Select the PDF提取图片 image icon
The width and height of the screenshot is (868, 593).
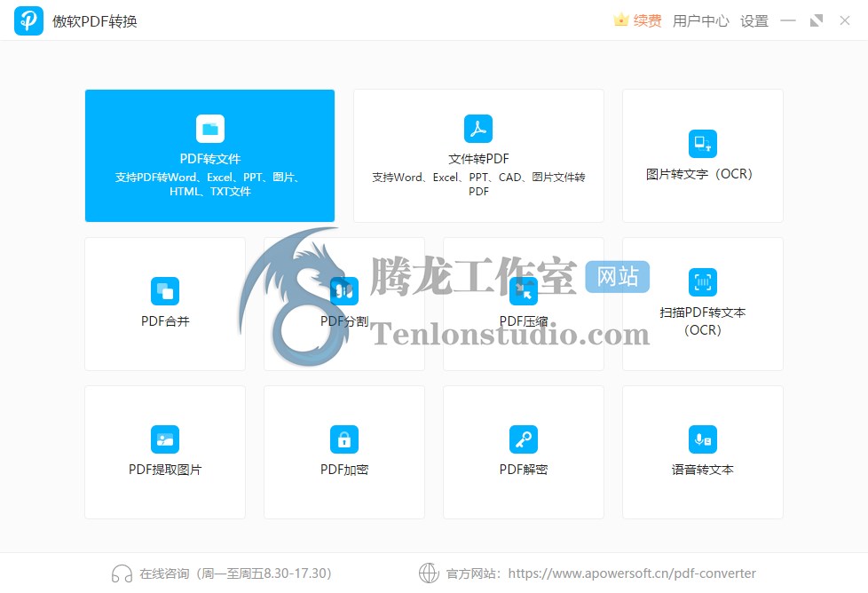pyautogui.click(x=165, y=439)
